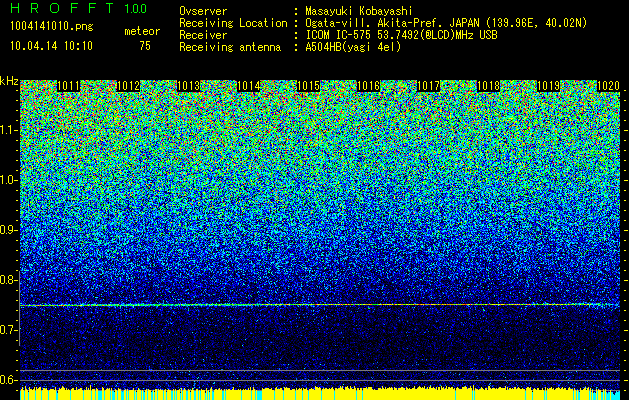Click the 1013 time marker
This screenshot has height=400, width=629.
(189, 86)
